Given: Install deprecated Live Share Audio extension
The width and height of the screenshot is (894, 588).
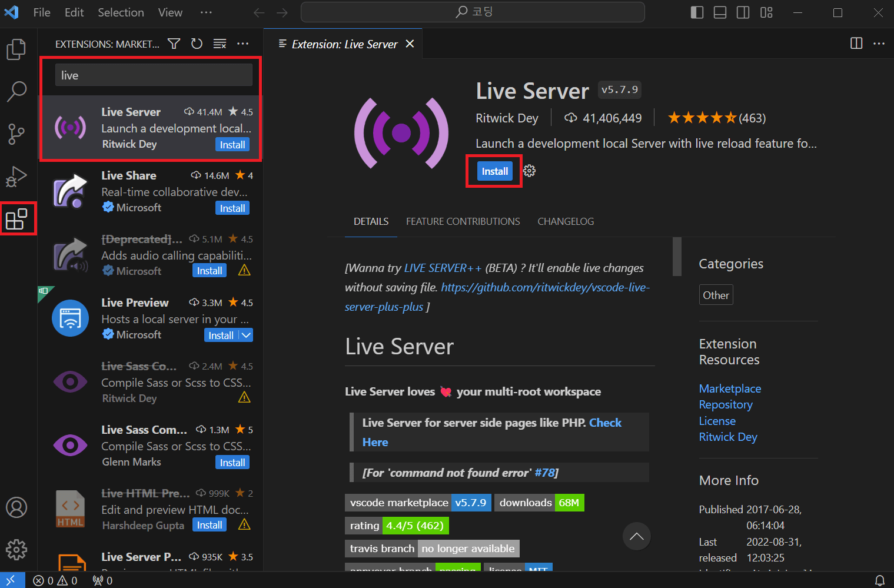Looking at the screenshot, I should 210,271.
